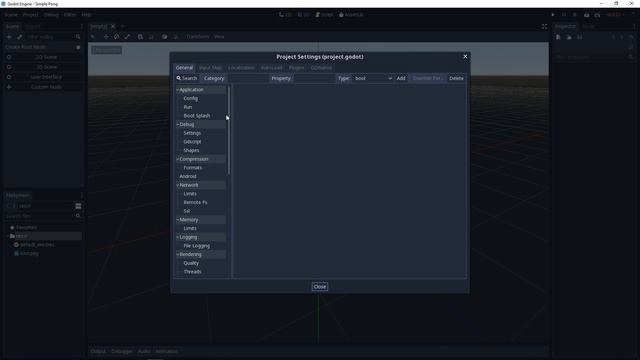The width and height of the screenshot is (640, 360).
Task: Select the File Logging item
Action: [x=197, y=246]
